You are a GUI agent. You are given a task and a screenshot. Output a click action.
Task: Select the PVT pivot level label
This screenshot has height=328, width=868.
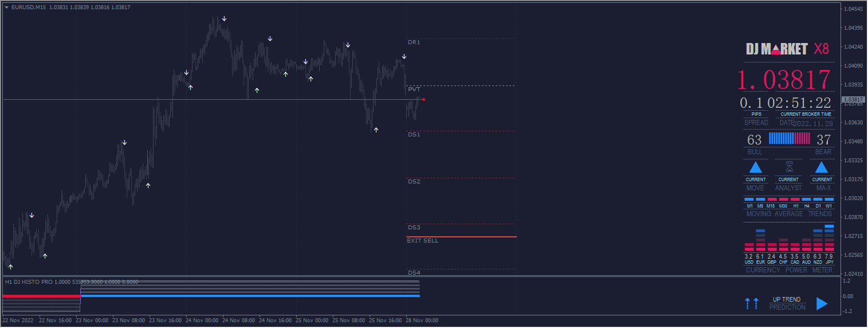pyautogui.click(x=414, y=89)
